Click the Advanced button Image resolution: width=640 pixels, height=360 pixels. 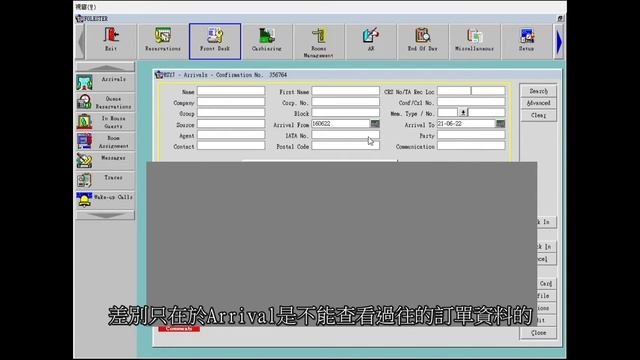coord(538,103)
